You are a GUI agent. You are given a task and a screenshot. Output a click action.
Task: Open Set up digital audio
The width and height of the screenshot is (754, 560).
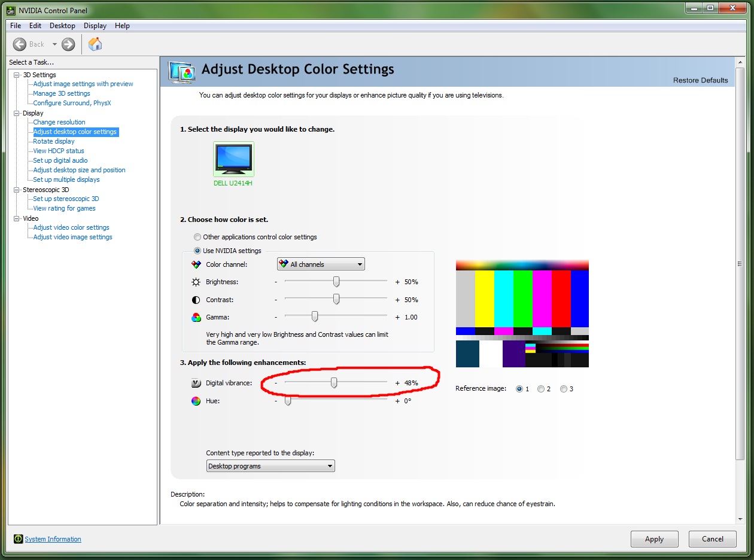pos(60,160)
